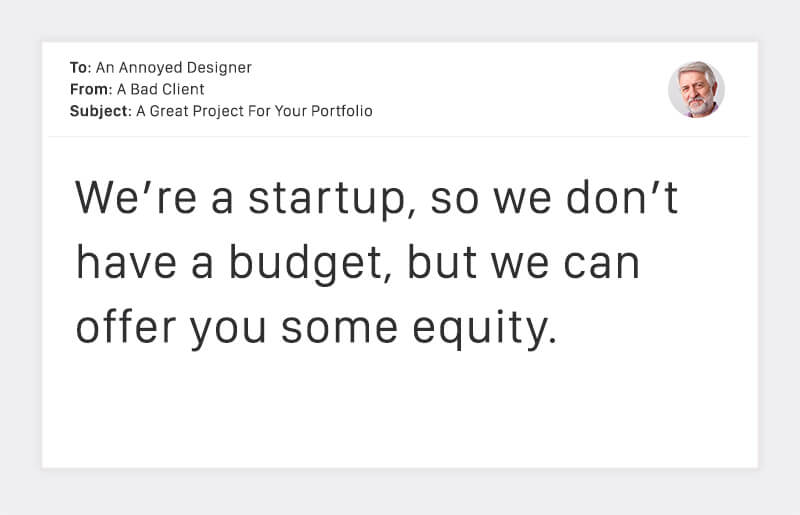800x515 pixels.
Task: Click the sender's avatar photo
Action: coord(696,89)
